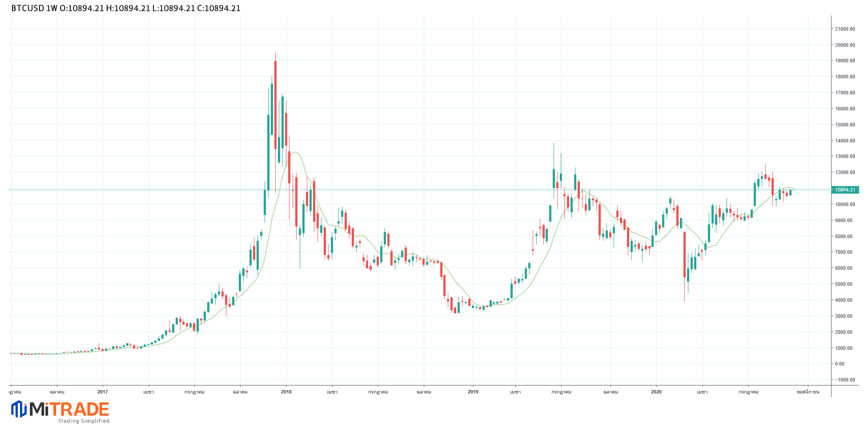Click the 15000.00 price axis label
Viewport: 868px width, 434px height.
coord(845,125)
